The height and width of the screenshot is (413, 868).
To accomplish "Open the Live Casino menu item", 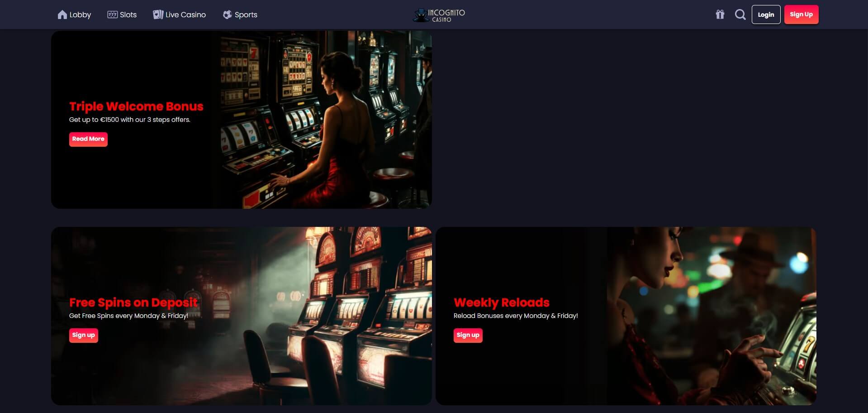I will point(180,14).
